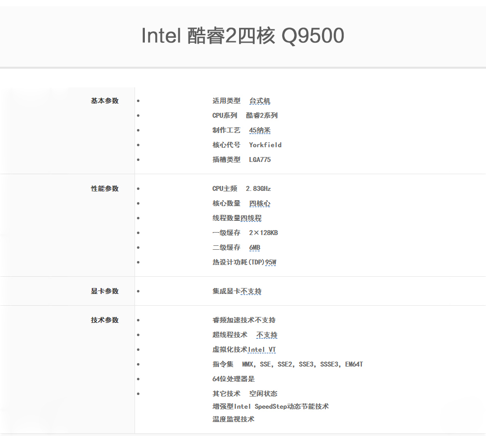Click the page title Intel 酷睿2四核 Q9500

(243, 36)
